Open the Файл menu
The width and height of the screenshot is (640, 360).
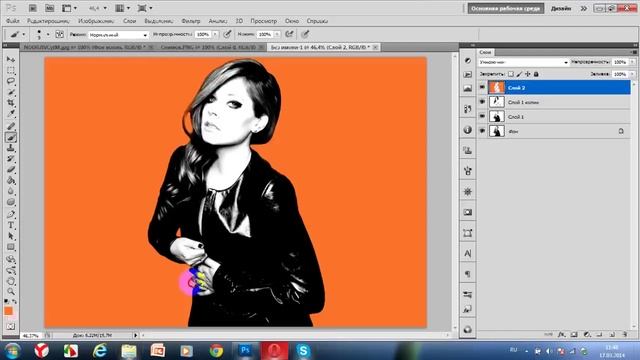point(13,21)
